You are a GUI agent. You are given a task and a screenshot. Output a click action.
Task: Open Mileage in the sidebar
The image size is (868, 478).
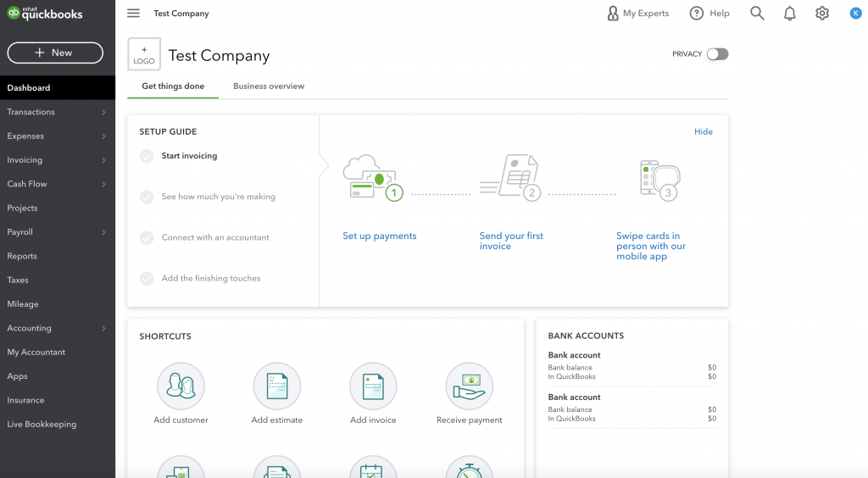[x=58, y=304]
